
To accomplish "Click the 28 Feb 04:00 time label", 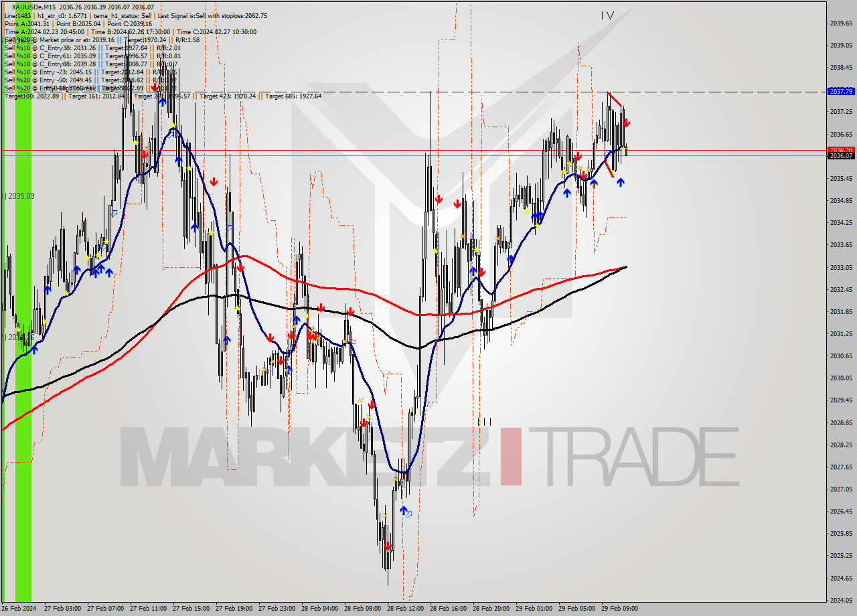I will coord(319,609).
